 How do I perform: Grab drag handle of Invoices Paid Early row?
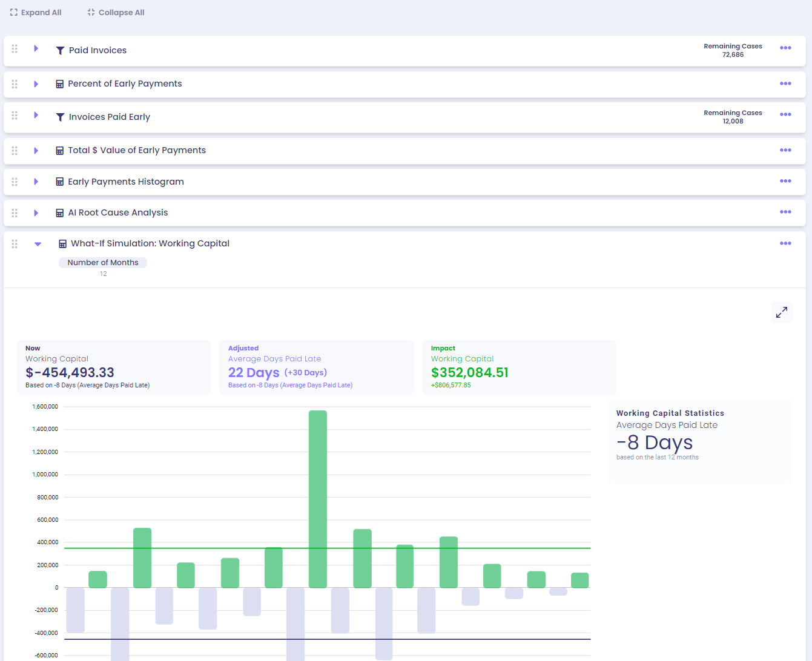point(15,115)
